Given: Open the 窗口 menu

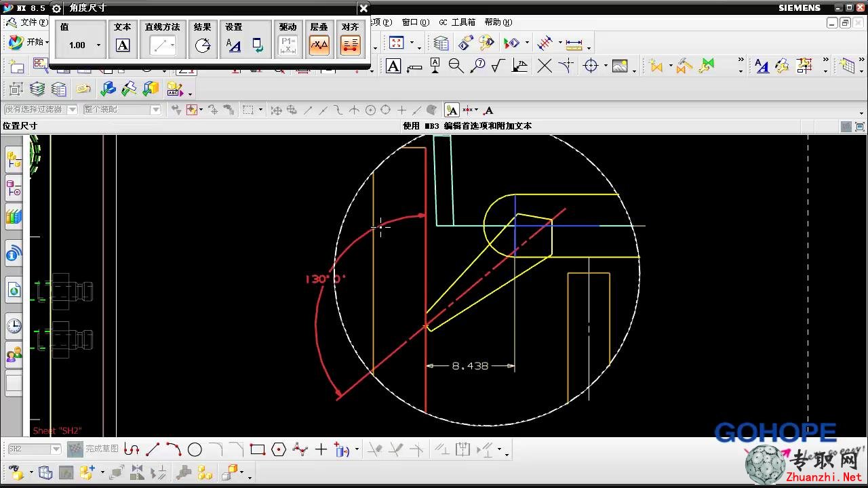Looking at the screenshot, I should pos(415,22).
